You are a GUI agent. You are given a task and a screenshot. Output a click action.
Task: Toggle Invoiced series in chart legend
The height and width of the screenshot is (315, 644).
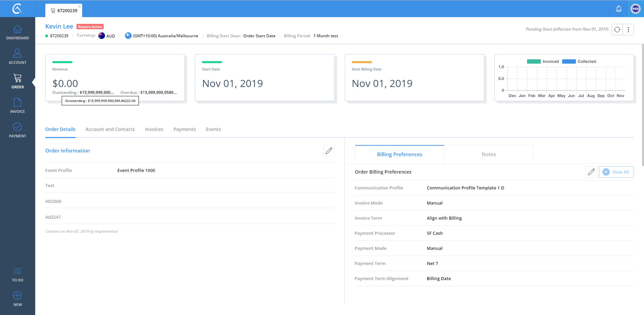pyautogui.click(x=543, y=61)
